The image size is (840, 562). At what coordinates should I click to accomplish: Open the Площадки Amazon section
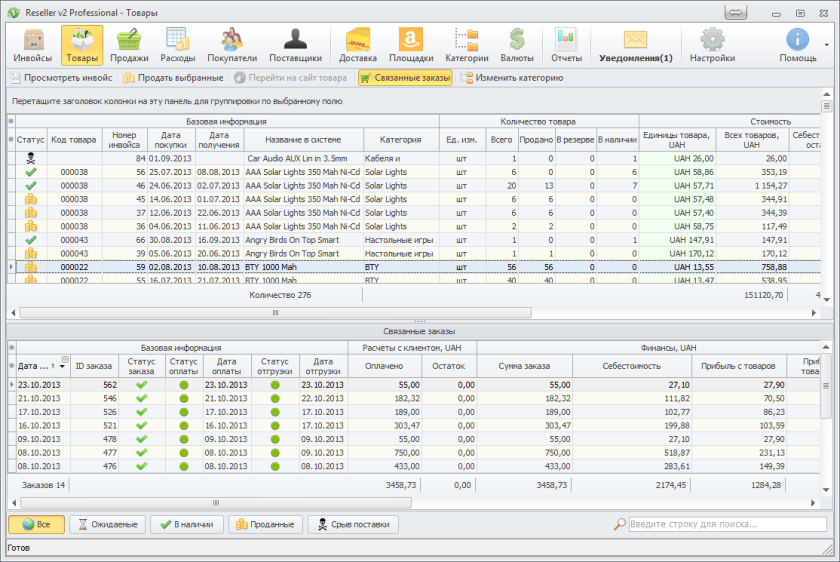(x=410, y=45)
